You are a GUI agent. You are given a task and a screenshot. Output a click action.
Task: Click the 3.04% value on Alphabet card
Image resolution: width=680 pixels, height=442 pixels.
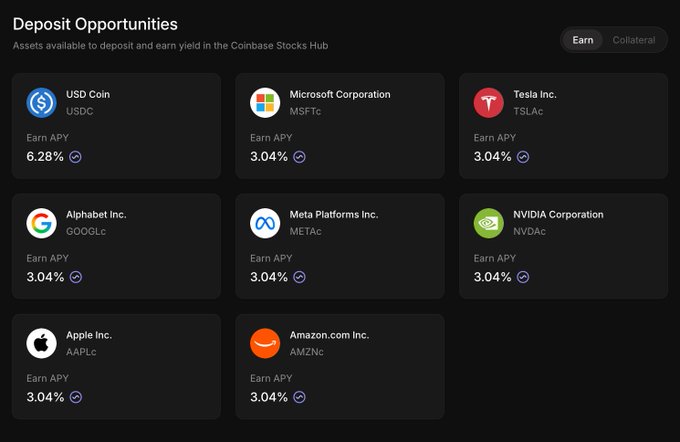[45, 277]
